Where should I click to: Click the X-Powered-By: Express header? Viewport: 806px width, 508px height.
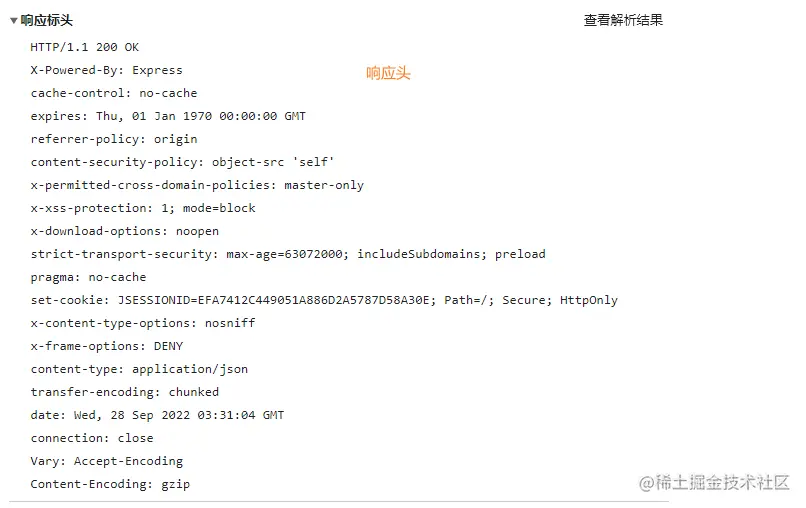pyautogui.click(x=106, y=70)
